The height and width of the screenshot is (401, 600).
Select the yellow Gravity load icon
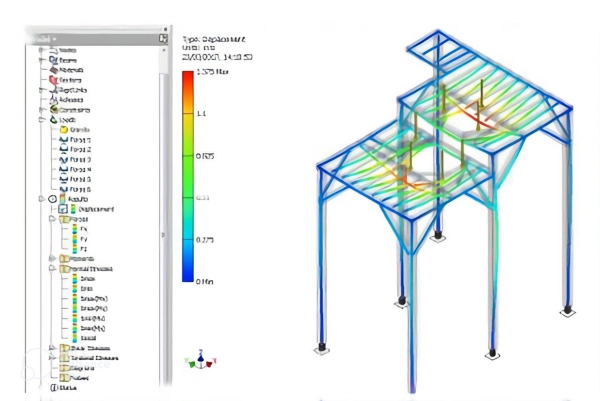64,130
